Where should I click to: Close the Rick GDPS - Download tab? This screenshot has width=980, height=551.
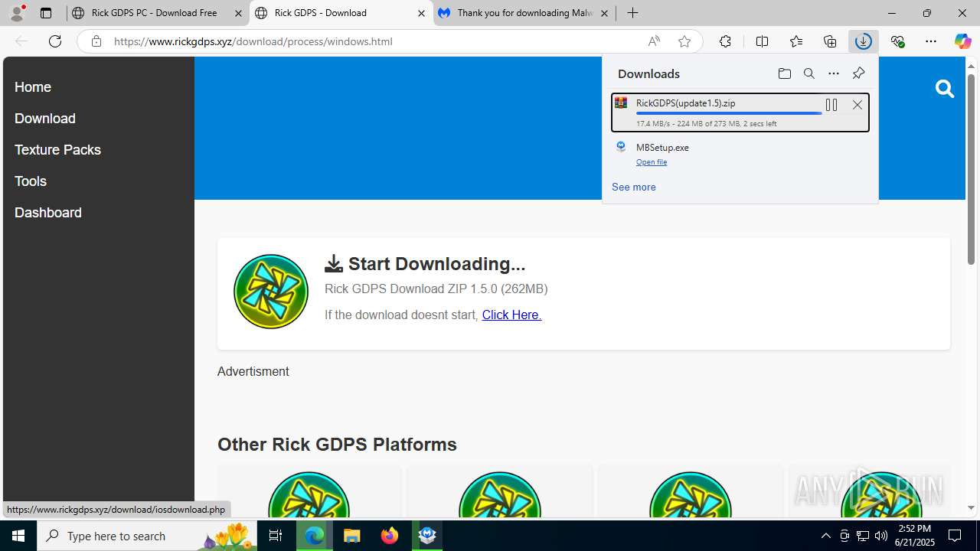pyautogui.click(x=421, y=13)
